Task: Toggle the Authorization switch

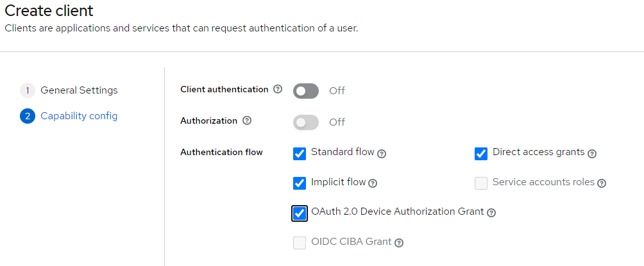Action: pos(306,122)
